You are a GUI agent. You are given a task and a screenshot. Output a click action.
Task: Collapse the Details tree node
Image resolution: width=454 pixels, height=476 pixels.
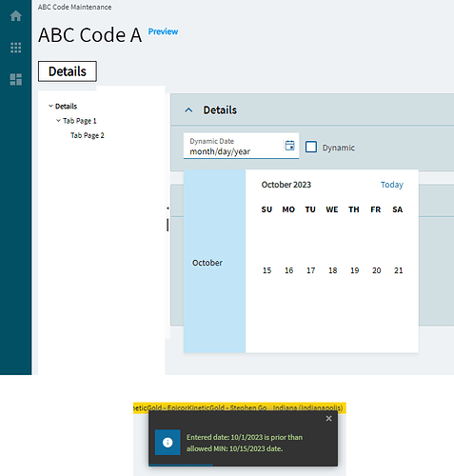tap(50, 106)
